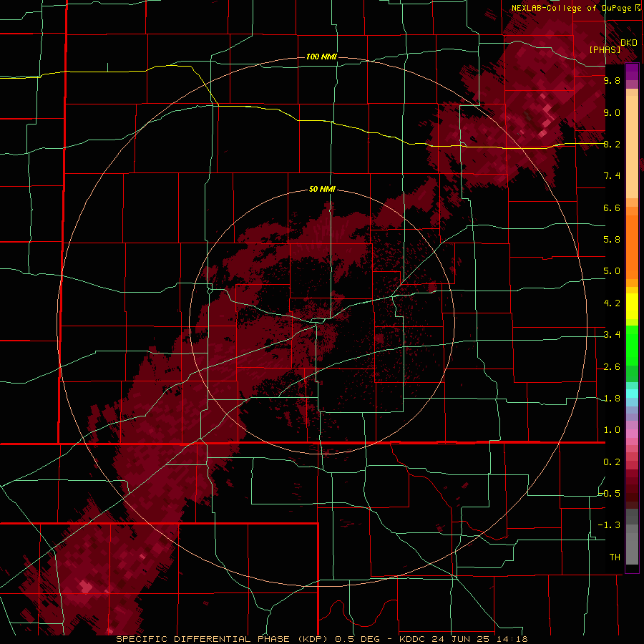Select the 9.0 value on color scale

click(612, 112)
